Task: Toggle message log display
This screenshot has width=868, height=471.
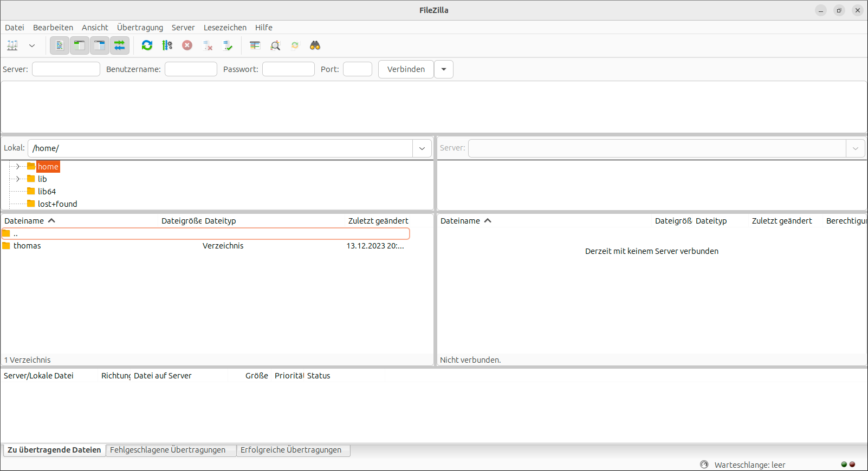Action: (x=60, y=45)
